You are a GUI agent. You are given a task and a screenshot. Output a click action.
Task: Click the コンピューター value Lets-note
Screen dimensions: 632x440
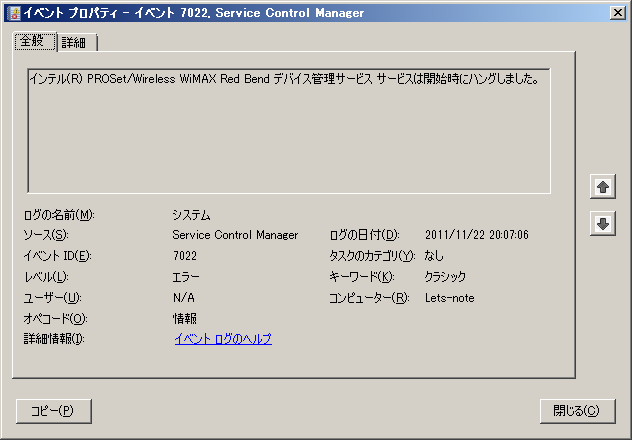coord(449,298)
